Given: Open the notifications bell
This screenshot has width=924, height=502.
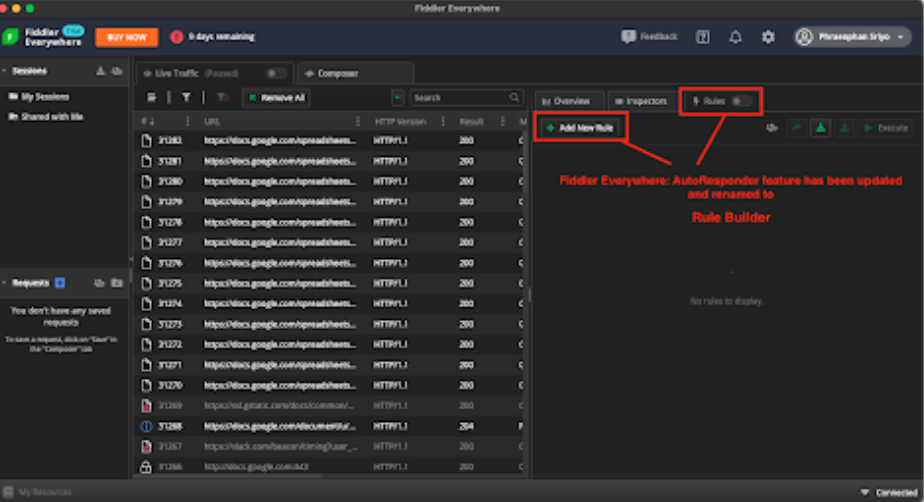Looking at the screenshot, I should pos(735,37).
